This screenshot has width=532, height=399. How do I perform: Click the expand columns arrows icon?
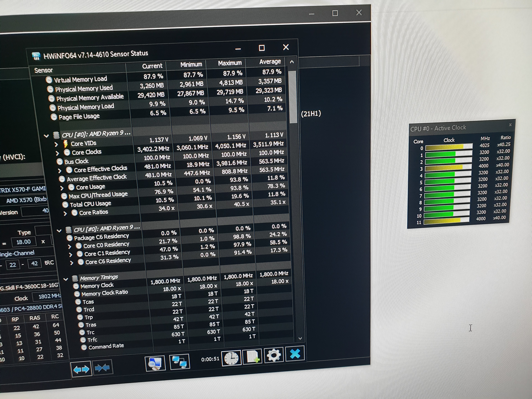coord(81,369)
